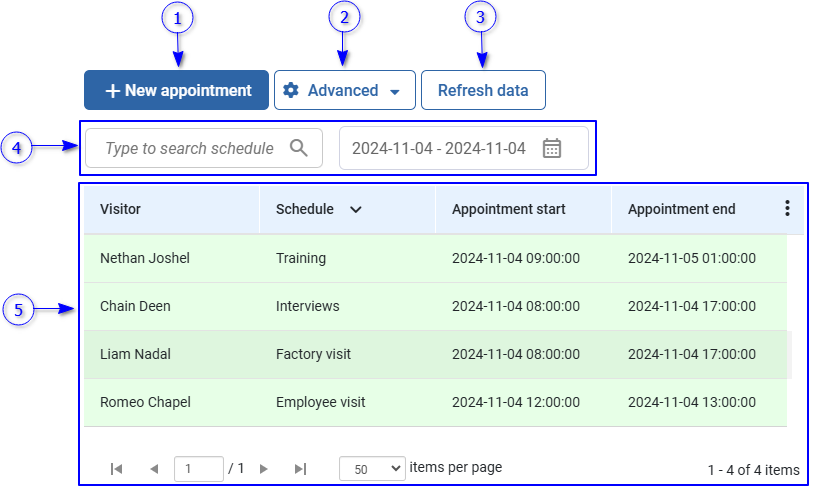Click the magnifier icon in schedule search
The image size is (818, 498).
(x=298, y=148)
